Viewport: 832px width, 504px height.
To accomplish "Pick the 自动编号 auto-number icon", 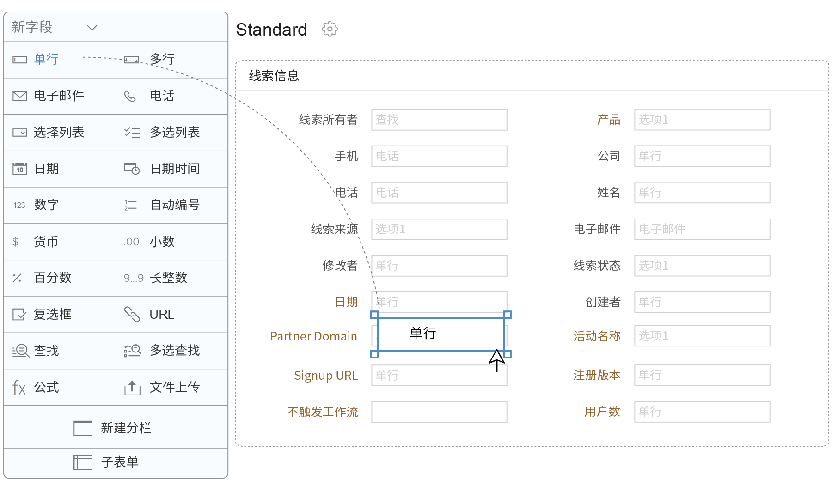I will (x=131, y=205).
